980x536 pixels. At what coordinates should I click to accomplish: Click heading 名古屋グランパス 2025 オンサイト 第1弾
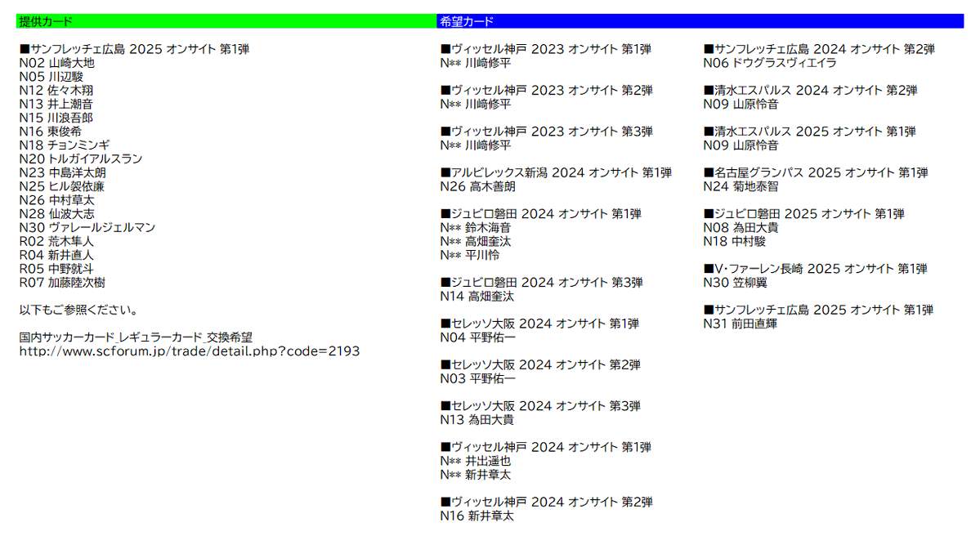pos(816,173)
